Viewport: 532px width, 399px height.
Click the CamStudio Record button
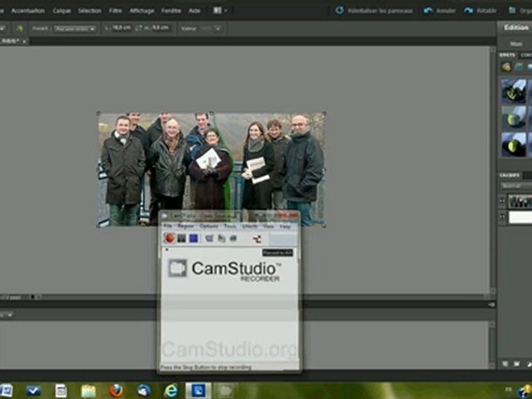170,238
